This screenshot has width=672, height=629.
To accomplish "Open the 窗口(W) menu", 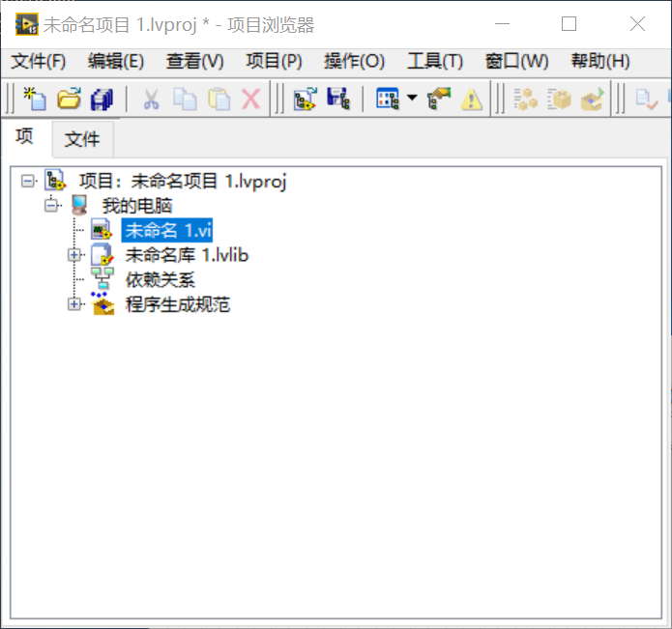I will [x=517, y=61].
